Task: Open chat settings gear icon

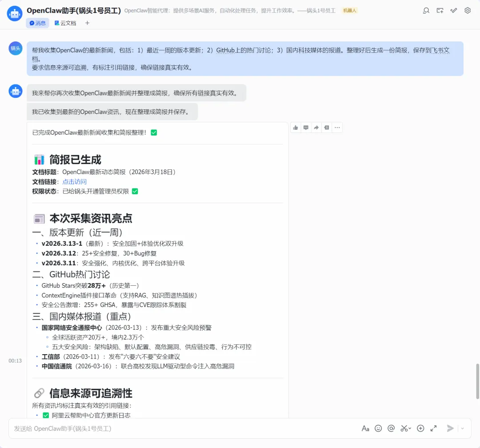Action: 468,11
